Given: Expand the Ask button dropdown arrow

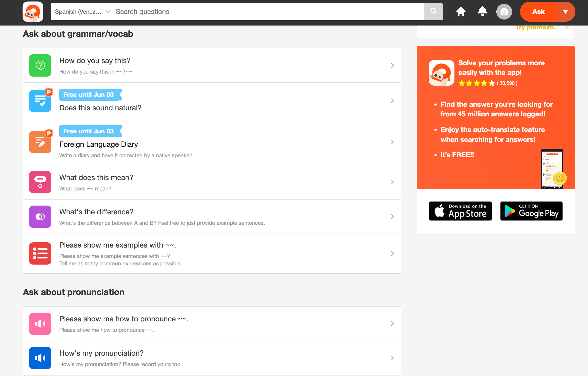Looking at the screenshot, I should coord(566,12).
